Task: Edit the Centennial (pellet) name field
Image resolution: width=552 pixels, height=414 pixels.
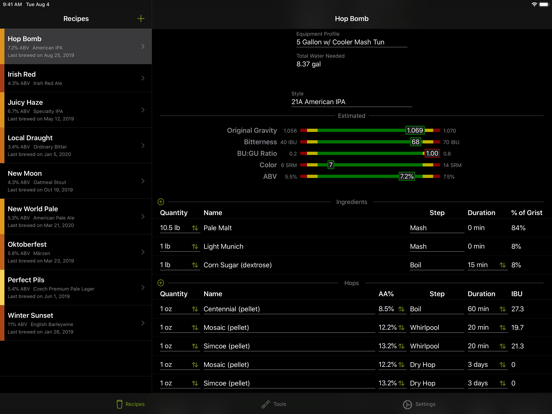Action: [x=289, y=309]
